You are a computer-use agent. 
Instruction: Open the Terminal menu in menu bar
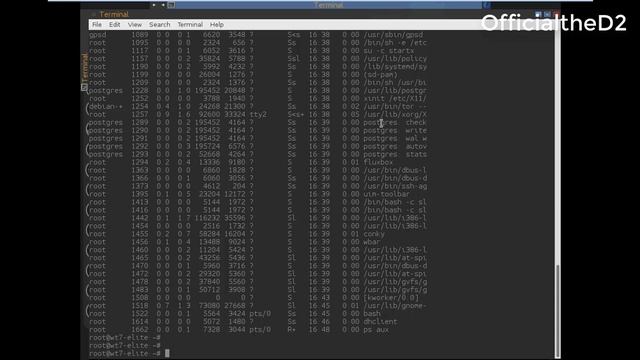pyautogui.click(x=190, y=24)
